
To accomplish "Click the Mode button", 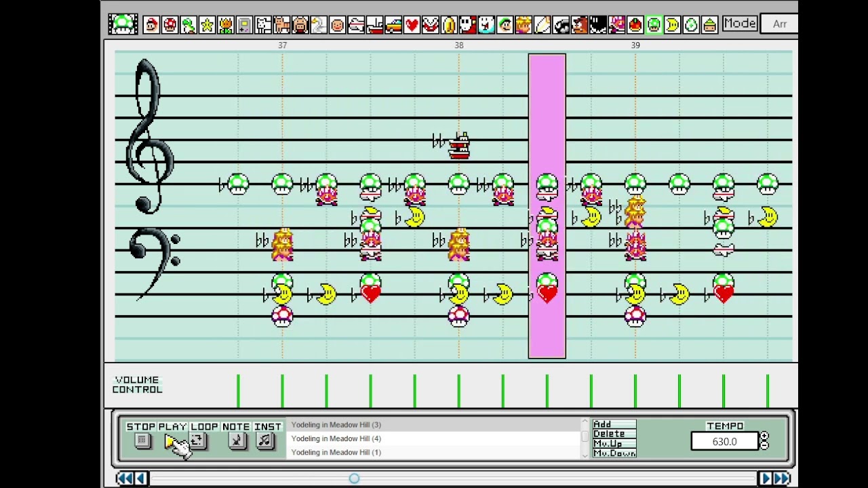I will (x=739, y=24).
